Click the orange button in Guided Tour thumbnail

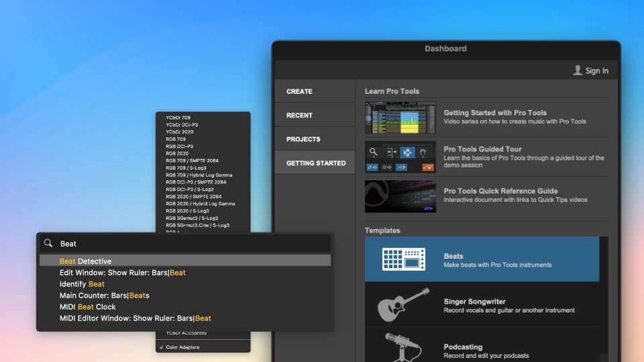tap(427, 167)
